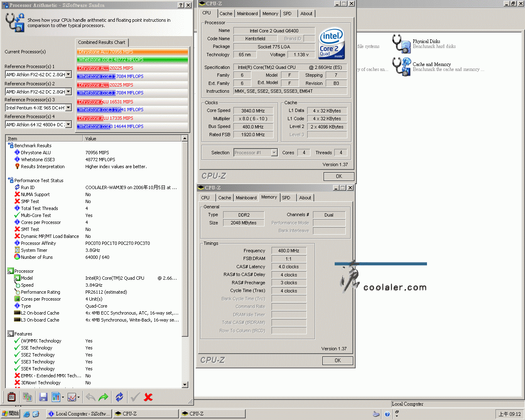This screenshot has width=525, height=420.
Task: Select the Dhrystone ALU row in results
Action: point(94,153)
